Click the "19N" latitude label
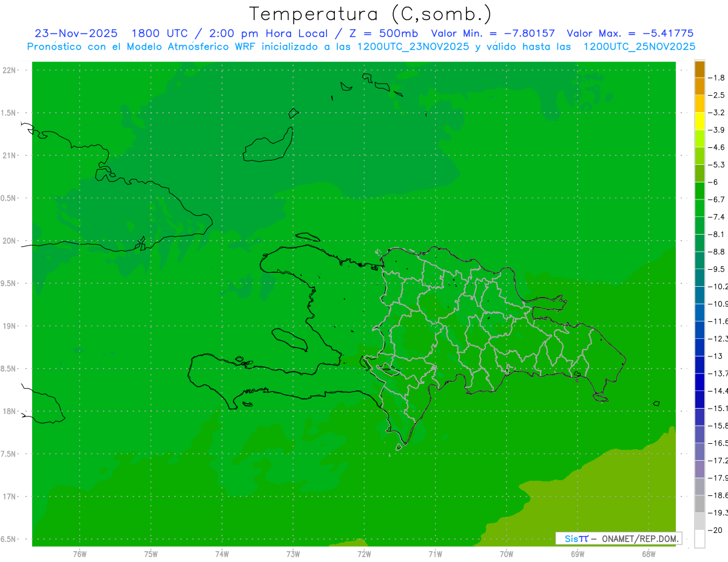This screenshot has height=562, width=728. (x=8, y=326)
